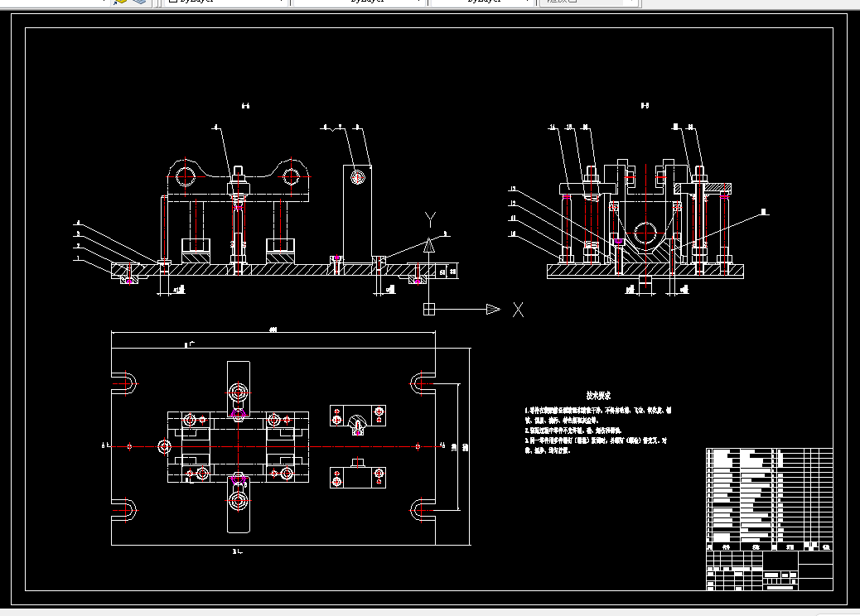Select the parts list table above title block
Image resolution: width=860 pixels, height=616 pixels.
coord(770,499)
